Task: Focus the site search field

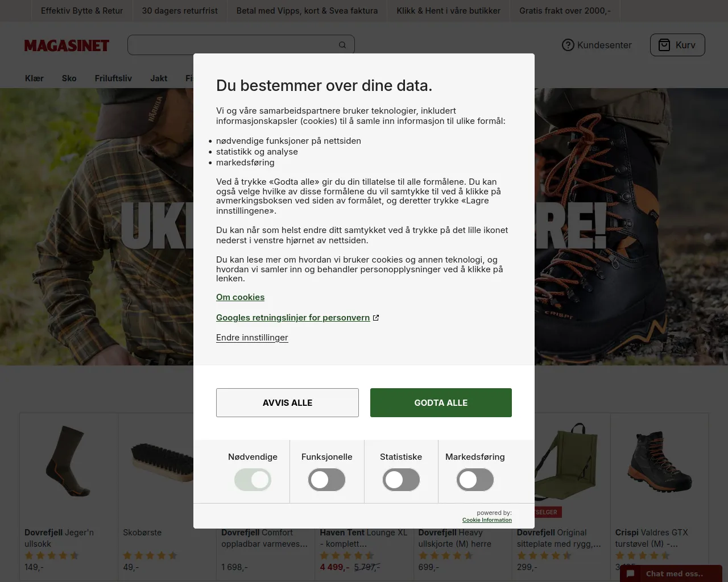Action: [232, 45]
